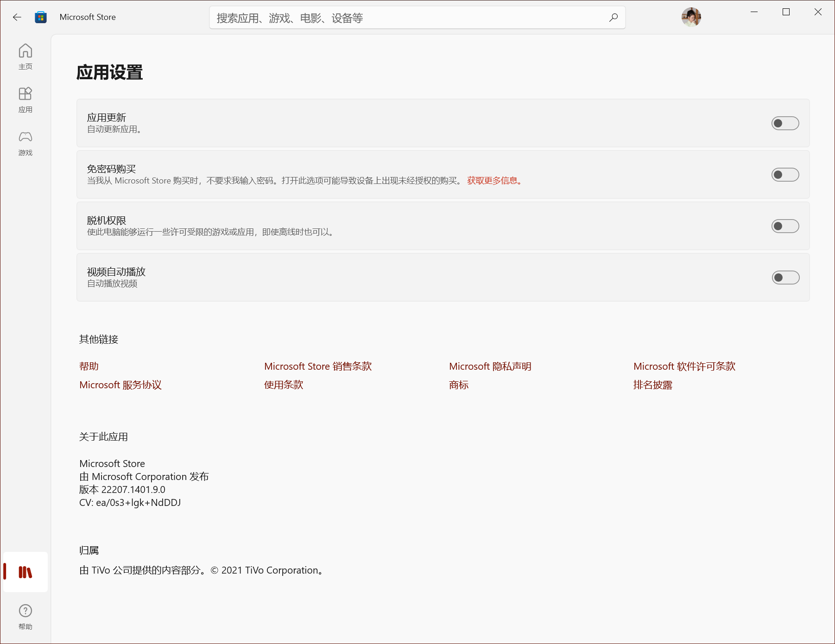This screenshot has height=644, width=835.
Task: Open the 游戏 games sidebar section
Action: [x=25, y=143]
